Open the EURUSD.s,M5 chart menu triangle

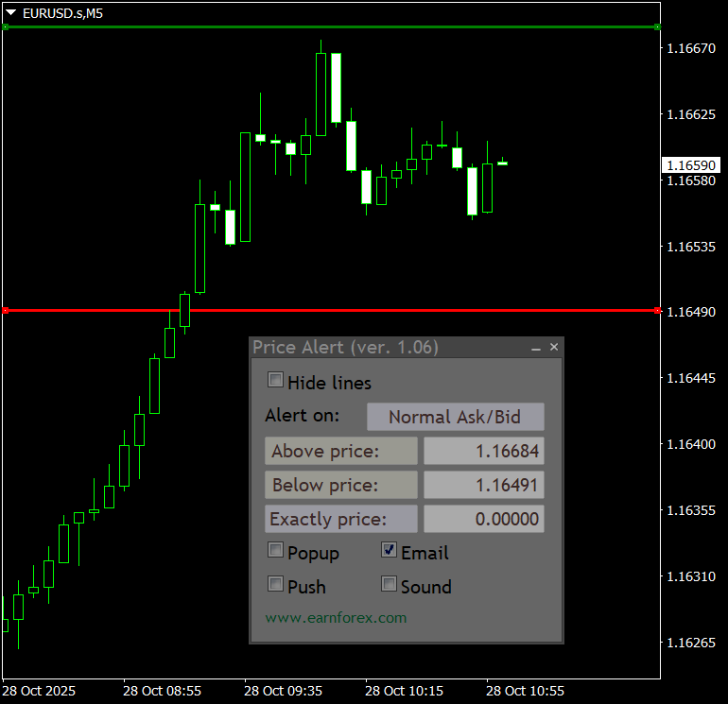coord(10,12)
